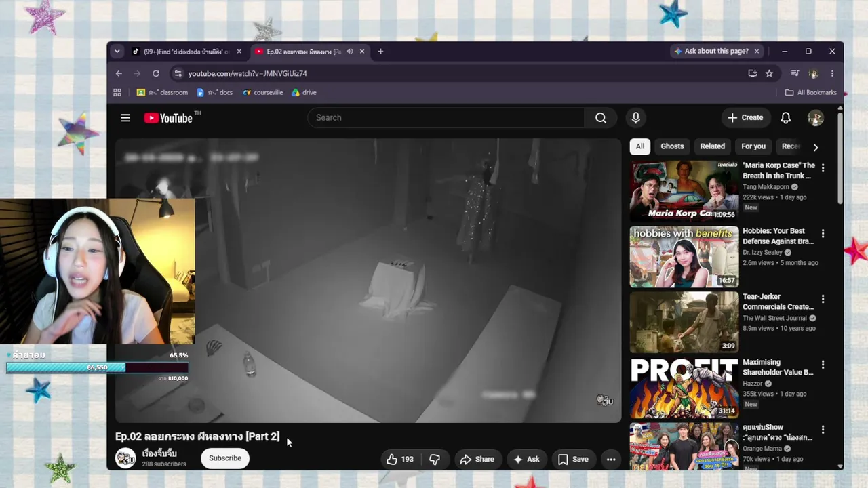Share this video
The width and height of the screenshot is (868, 488).
(477, 459)
